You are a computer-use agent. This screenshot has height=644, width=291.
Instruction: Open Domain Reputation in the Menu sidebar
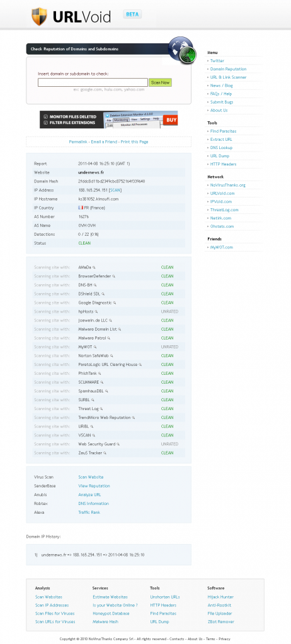coord(229,69)
